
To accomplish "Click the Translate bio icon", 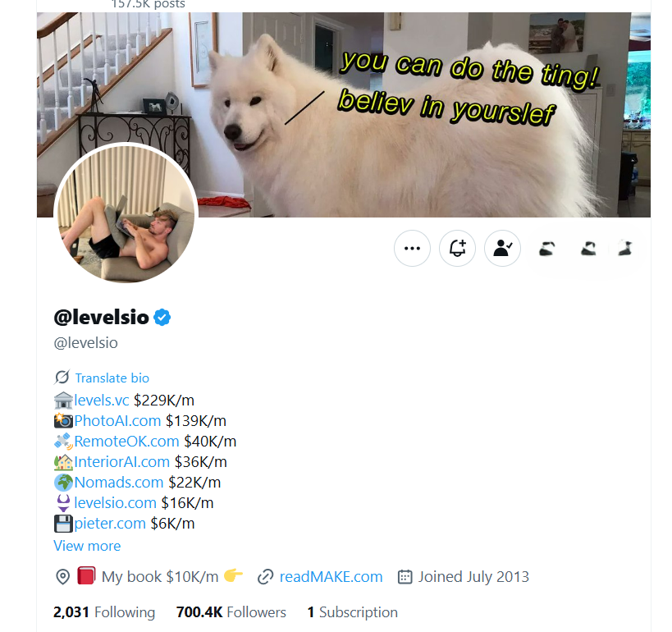I will (62, 378).
